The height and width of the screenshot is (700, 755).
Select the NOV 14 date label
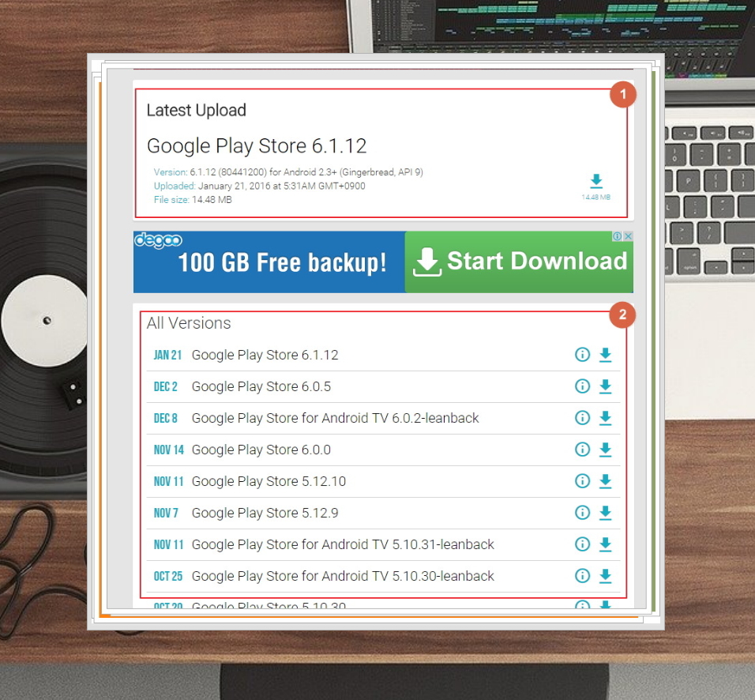tap(169, 450)
